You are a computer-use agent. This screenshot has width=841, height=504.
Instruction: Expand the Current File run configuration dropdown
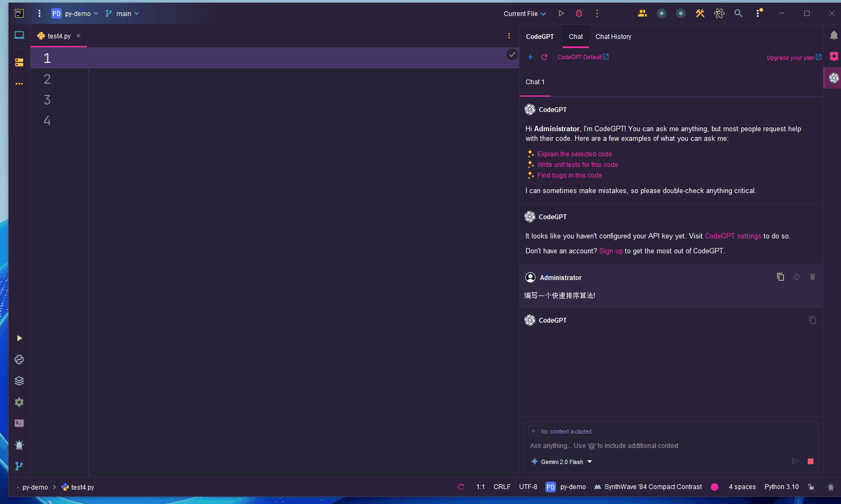click(x=525, y=13)
